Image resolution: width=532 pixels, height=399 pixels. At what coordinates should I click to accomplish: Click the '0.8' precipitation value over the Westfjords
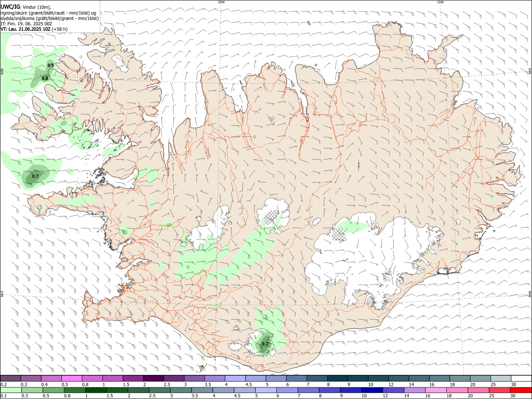tap(45, 78)
